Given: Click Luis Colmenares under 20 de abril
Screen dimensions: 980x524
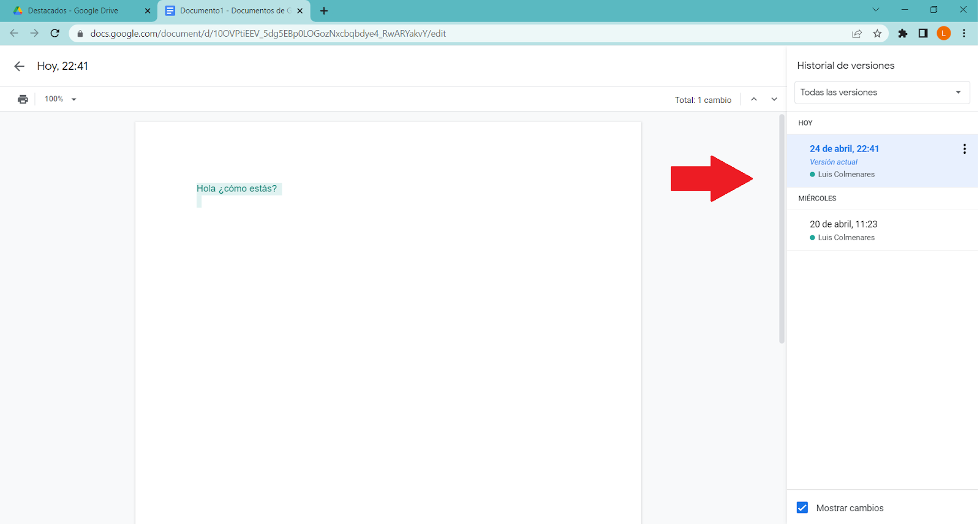Looking at the screenshot, I should click(846, 238).
